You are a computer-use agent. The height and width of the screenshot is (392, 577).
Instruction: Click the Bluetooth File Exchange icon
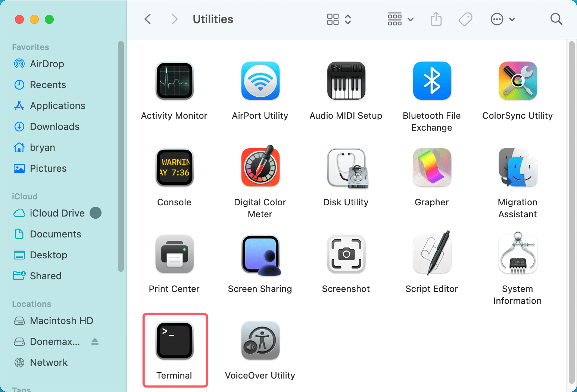[x=432, y=81]
